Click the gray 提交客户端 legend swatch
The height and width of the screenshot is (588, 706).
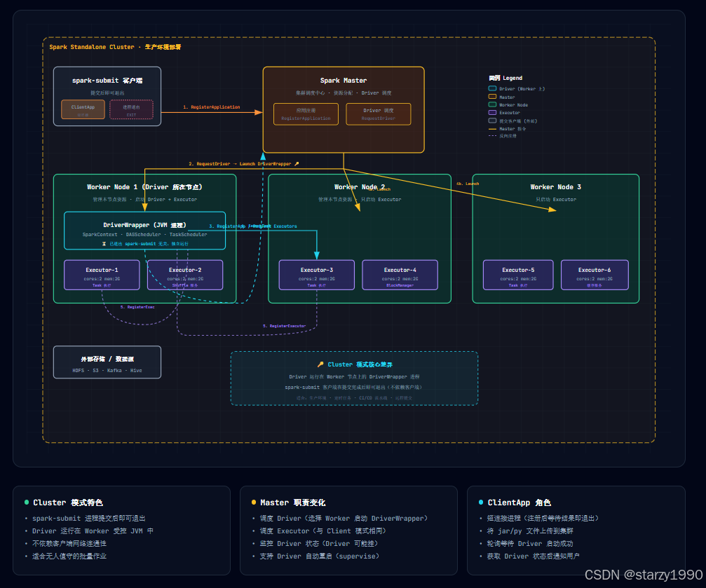[x=493, y=121]
